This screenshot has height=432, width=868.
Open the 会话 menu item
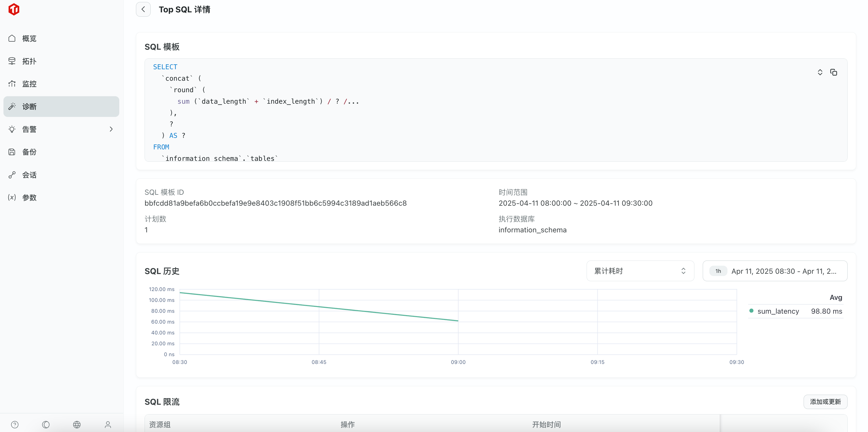click(61, 175)
